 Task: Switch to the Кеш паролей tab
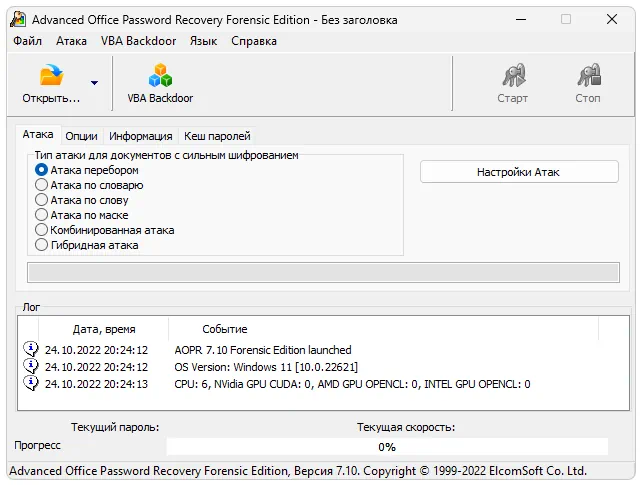217,136
